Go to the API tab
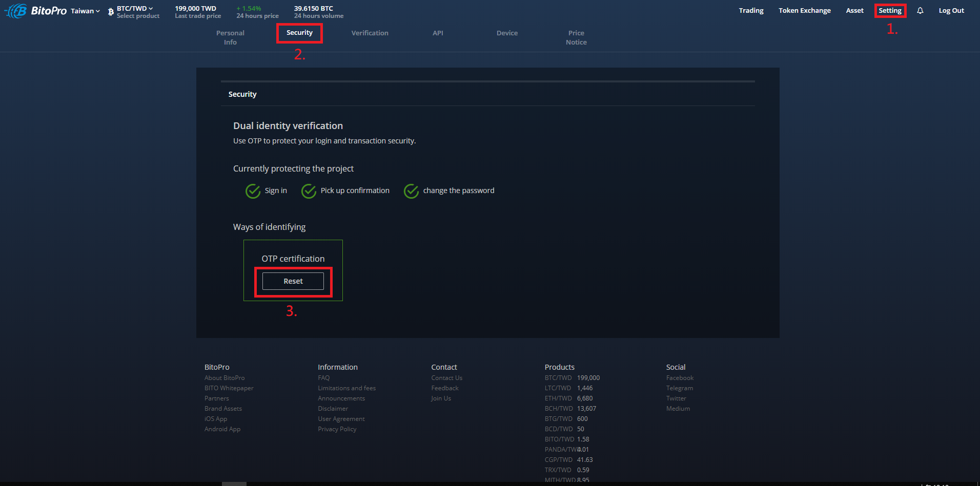Screen dimensions: 980x486 438,33
